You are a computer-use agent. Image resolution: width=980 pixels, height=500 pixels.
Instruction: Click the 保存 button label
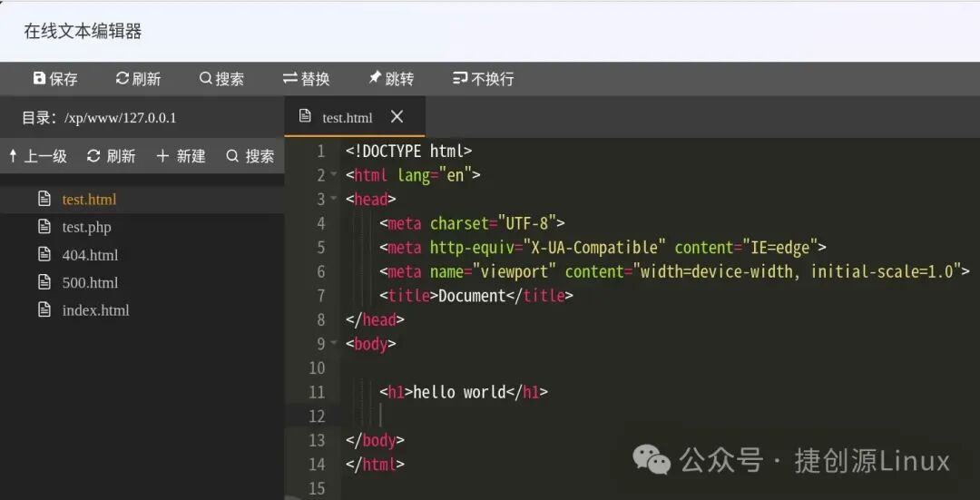(64, 79)
